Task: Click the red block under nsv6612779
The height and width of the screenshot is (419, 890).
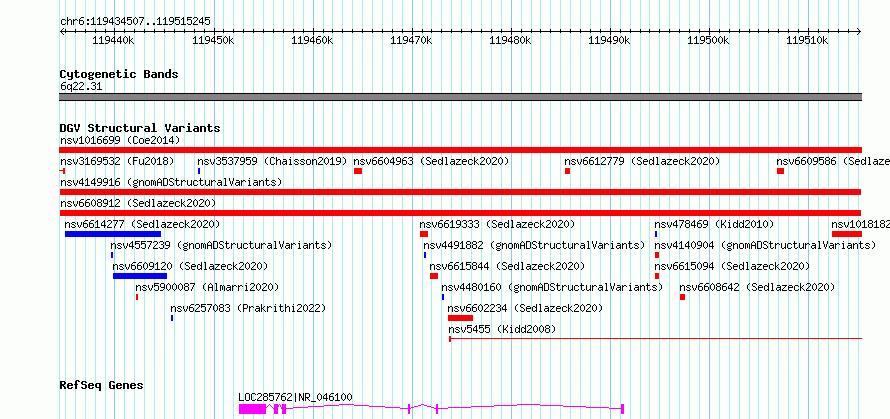Action: click(x=568, y=171)
